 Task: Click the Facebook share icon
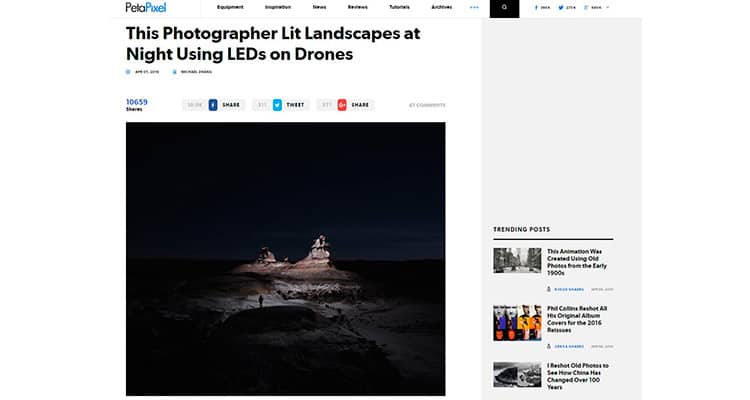213,104
